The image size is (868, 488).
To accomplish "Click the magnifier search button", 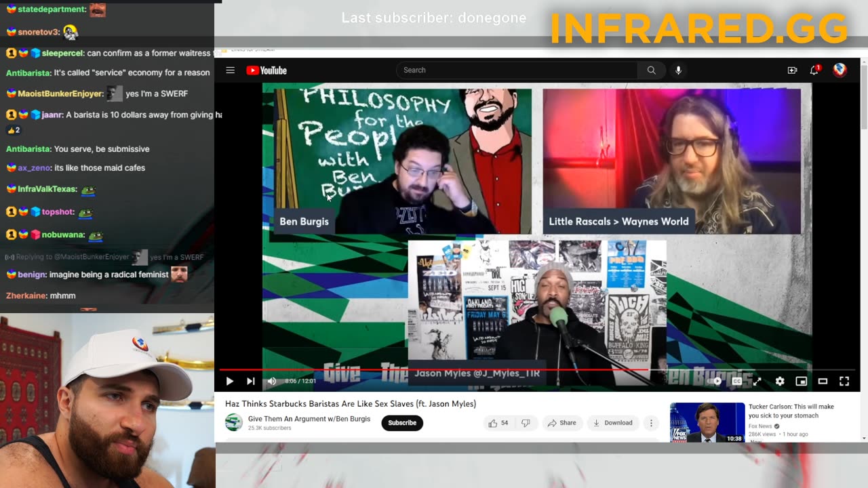I will click(x=651, y=70).
